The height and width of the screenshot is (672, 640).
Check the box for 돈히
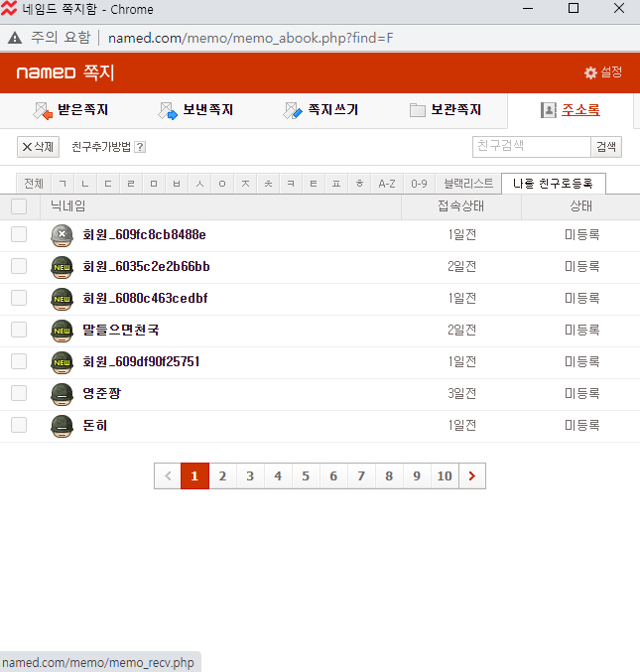19,425
